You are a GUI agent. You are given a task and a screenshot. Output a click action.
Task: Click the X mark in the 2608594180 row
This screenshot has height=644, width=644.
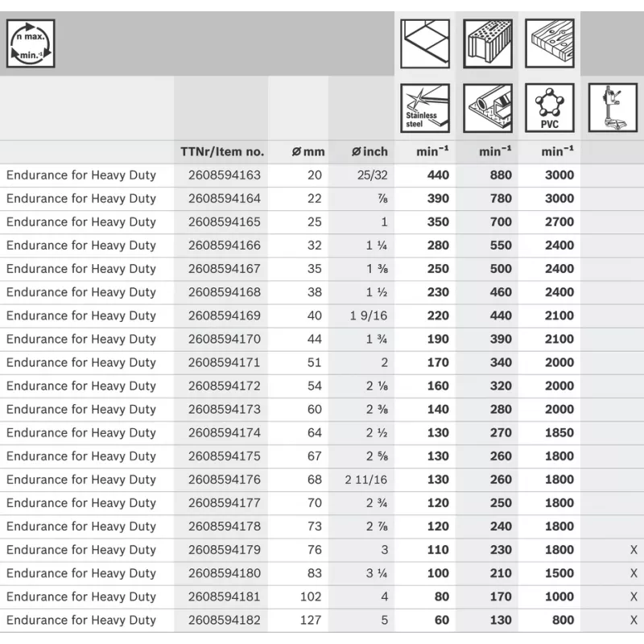coord(634,573)
